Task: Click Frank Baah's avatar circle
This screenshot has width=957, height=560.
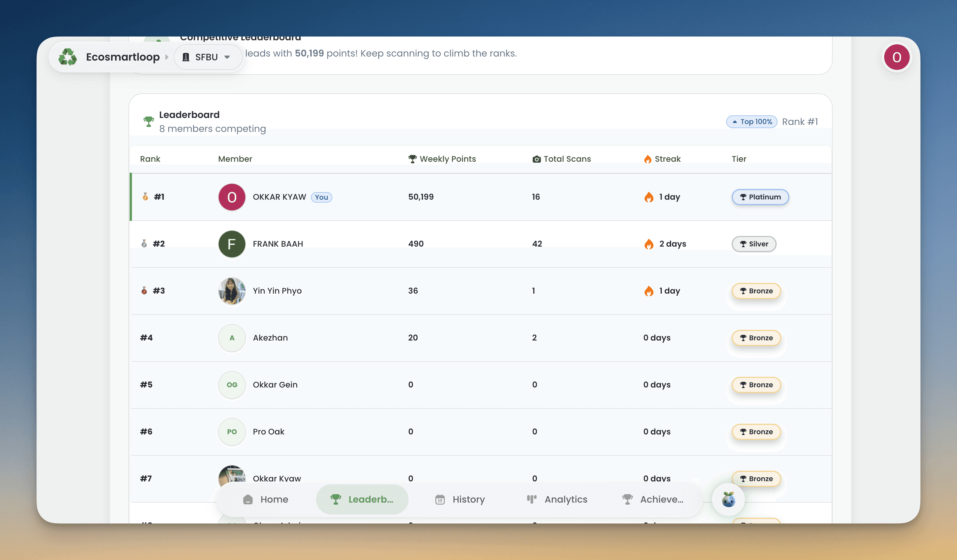Action: [x=232, y=244]
